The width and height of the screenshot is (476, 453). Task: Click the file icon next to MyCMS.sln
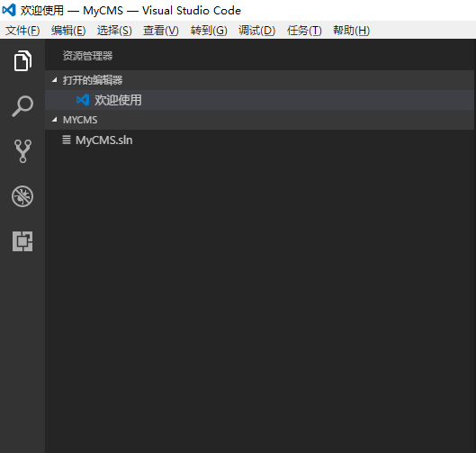tap(67, 140)
